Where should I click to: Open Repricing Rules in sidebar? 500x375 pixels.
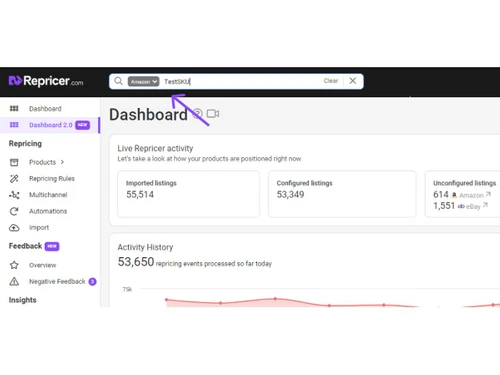click(52, 179)
